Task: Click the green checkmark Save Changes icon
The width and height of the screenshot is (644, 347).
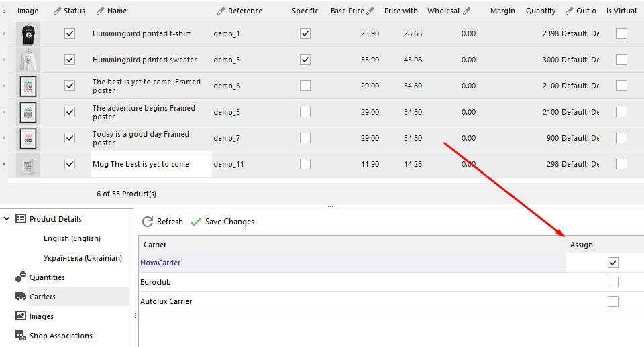Action: [196, 222]
